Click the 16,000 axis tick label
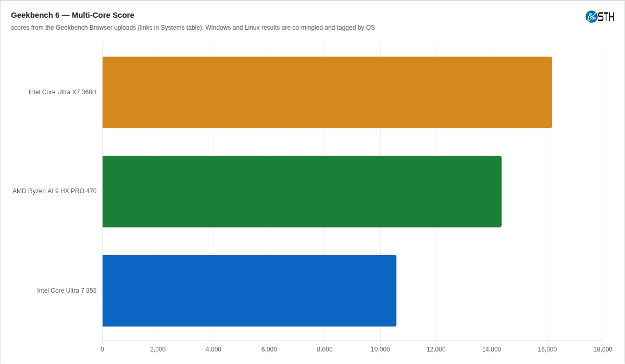Viewport: 625px width, 364px height. pos(547,349)
